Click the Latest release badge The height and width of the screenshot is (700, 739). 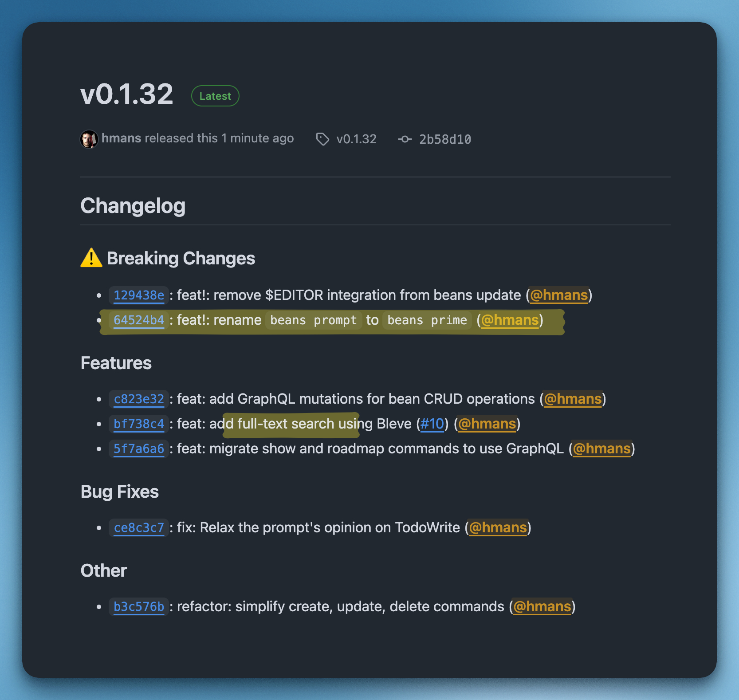[215, 96]
